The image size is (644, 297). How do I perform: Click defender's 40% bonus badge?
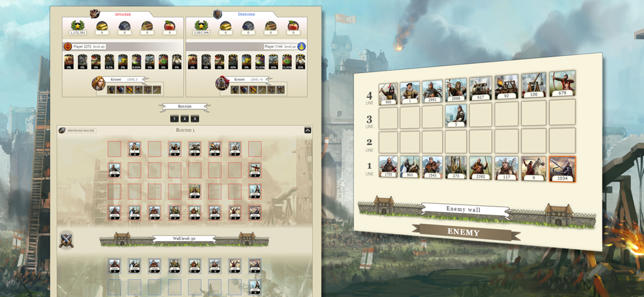(233, 62)
